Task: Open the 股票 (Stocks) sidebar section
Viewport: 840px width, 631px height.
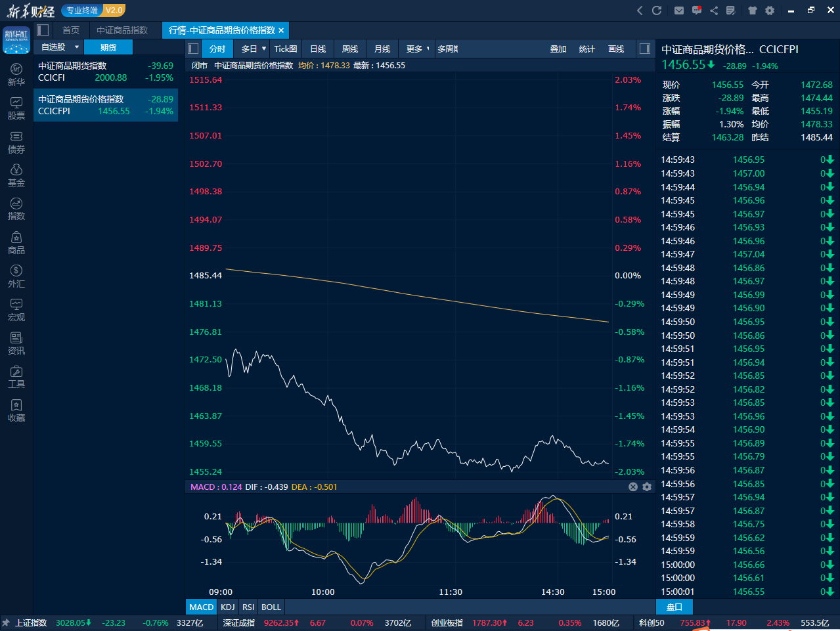Action: [x=16, y=108]
